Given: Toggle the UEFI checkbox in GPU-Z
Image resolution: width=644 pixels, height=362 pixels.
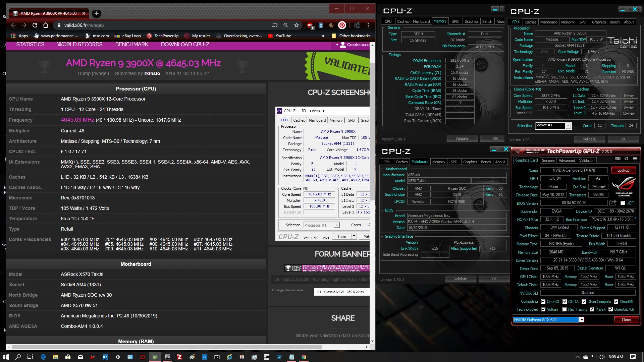Looking at the screenshot, I should pyautogui.click(x=623, y=203).
